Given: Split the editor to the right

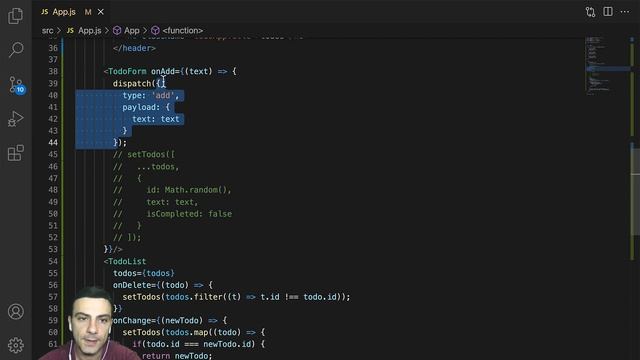Looking at the screenshot, I should [x=608, y=12].
